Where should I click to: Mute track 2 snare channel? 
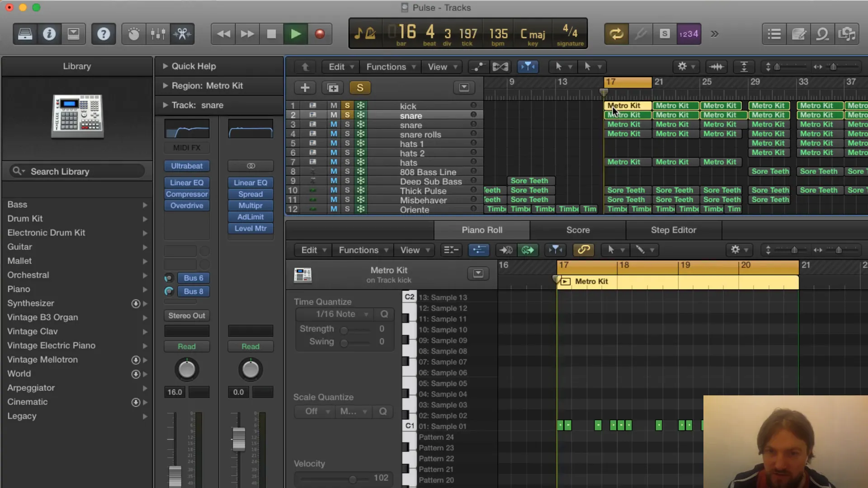click(333, 116)
